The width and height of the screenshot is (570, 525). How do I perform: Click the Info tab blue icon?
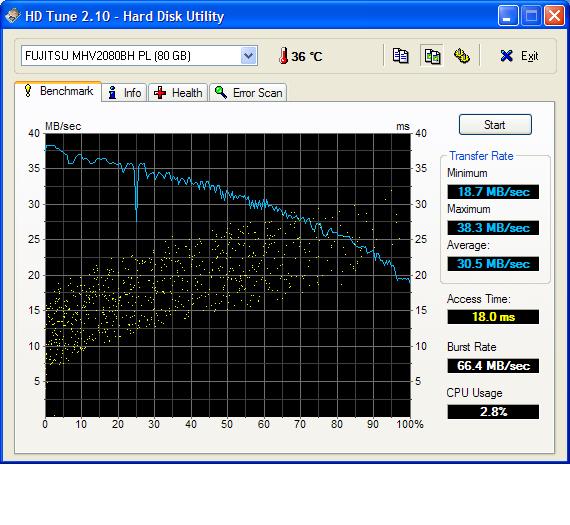click(112, 93)
